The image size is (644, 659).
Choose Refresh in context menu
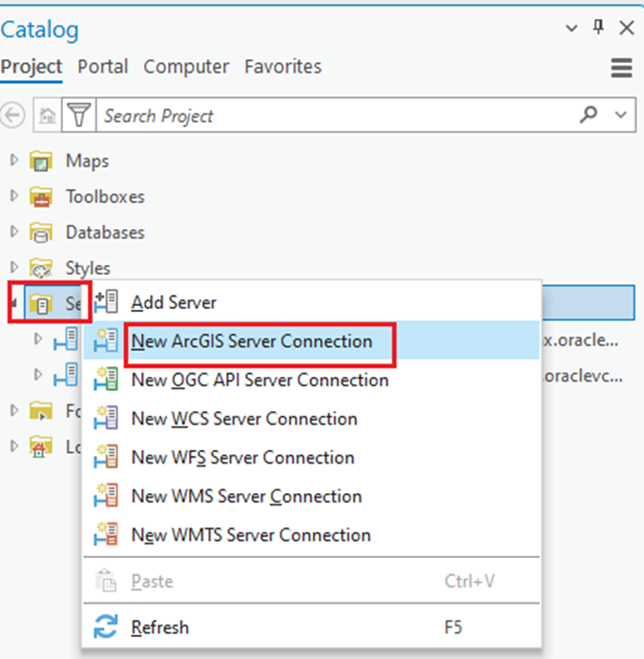311,627
